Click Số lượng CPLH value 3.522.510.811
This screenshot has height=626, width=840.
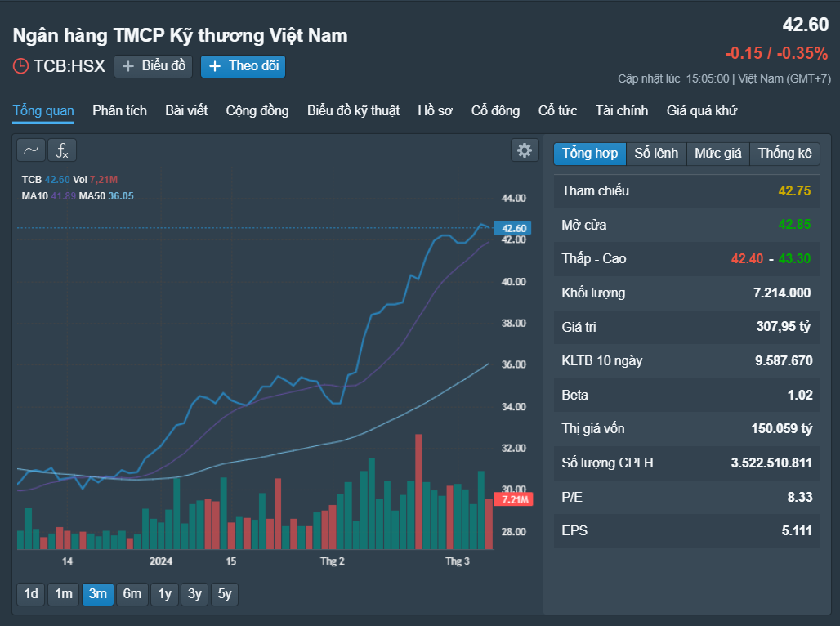click(x=771, y=463)
